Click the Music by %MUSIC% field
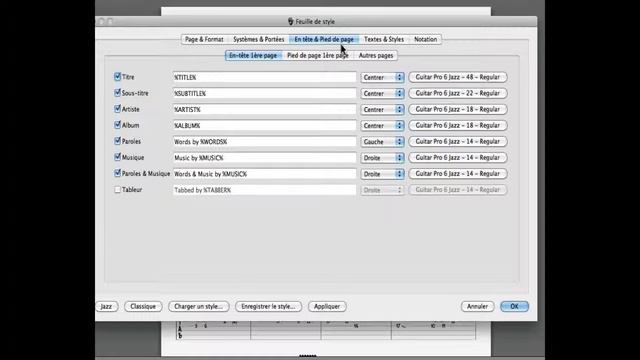640x360 pixels. 264,158
